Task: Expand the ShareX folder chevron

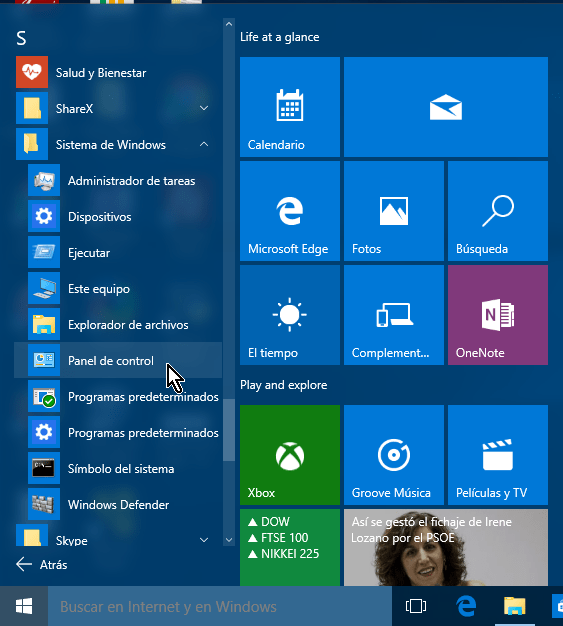Action: (204, 108)
